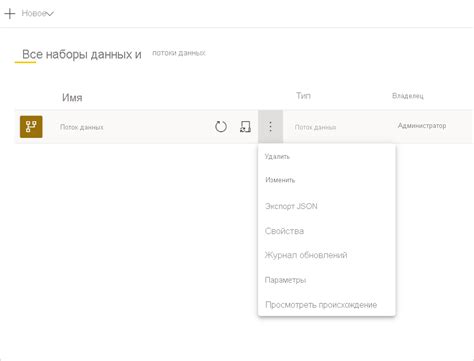Open Свойства from the context menu
This screenshot has height=361, width=474.
(x=284, y=231)
